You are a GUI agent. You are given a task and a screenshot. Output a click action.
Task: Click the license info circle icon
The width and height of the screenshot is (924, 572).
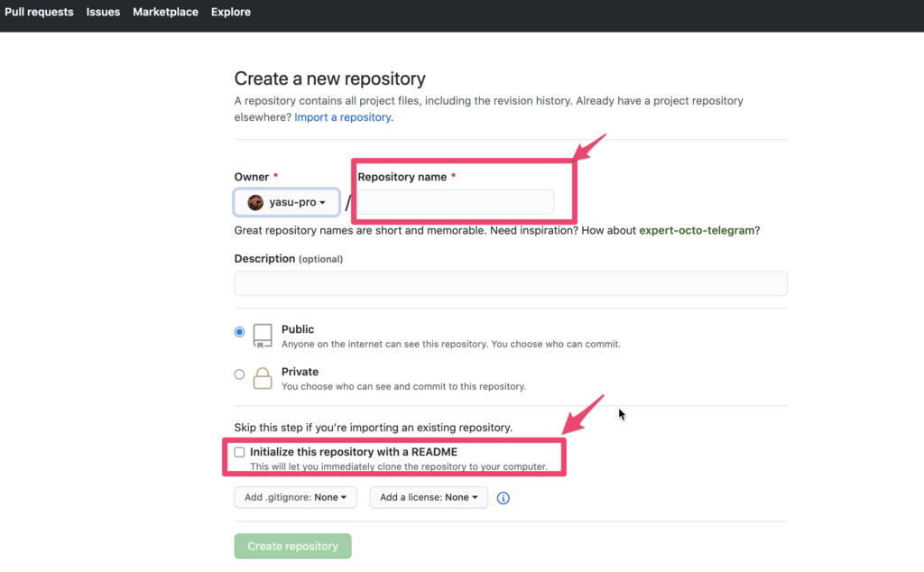(x=503, y=498)
